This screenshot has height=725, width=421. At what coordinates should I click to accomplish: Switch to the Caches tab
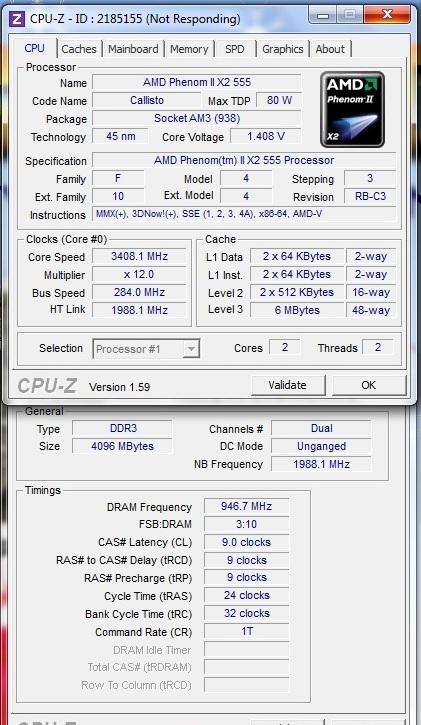[x=79, y=49]
